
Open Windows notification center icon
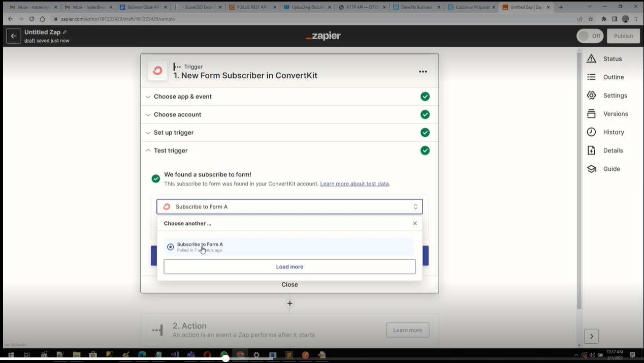[632, 355]
